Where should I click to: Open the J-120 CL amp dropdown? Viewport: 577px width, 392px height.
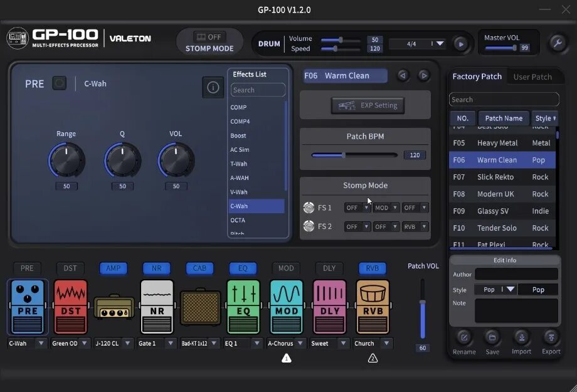[x=127, y=343]
